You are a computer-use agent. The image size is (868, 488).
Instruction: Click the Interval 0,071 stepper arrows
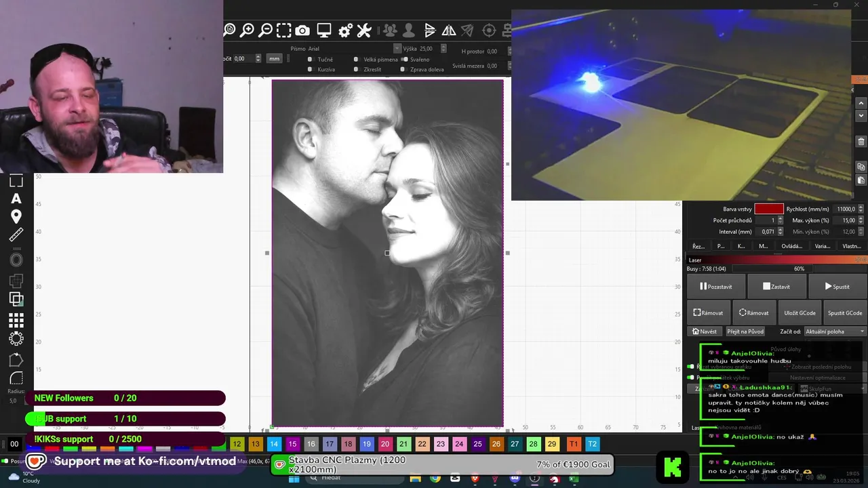780,232
